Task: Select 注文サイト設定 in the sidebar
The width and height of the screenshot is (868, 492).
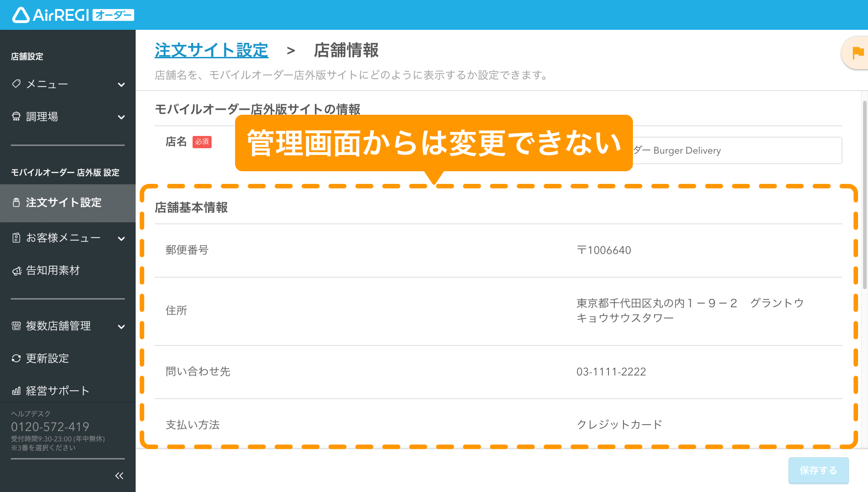Action: tap(68, 203)
